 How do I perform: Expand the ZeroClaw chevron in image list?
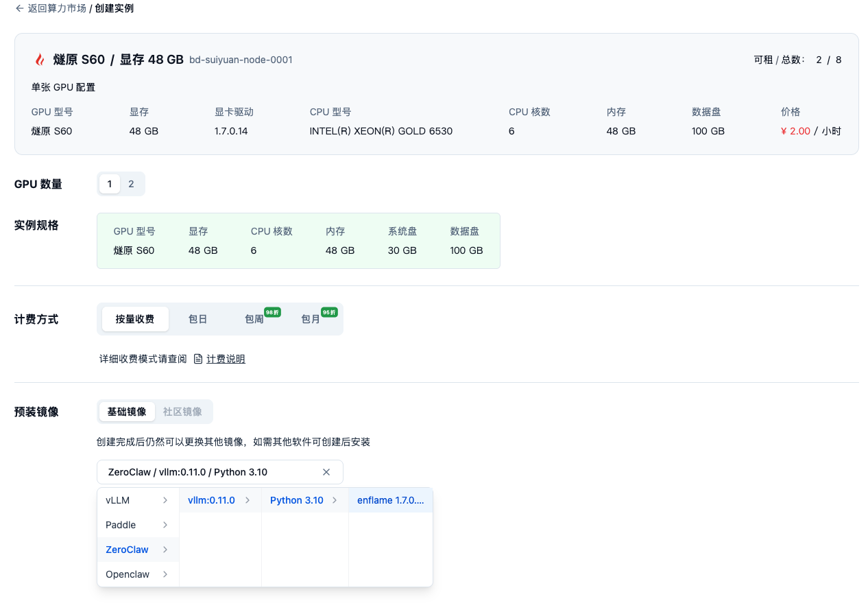click(165, 550)
